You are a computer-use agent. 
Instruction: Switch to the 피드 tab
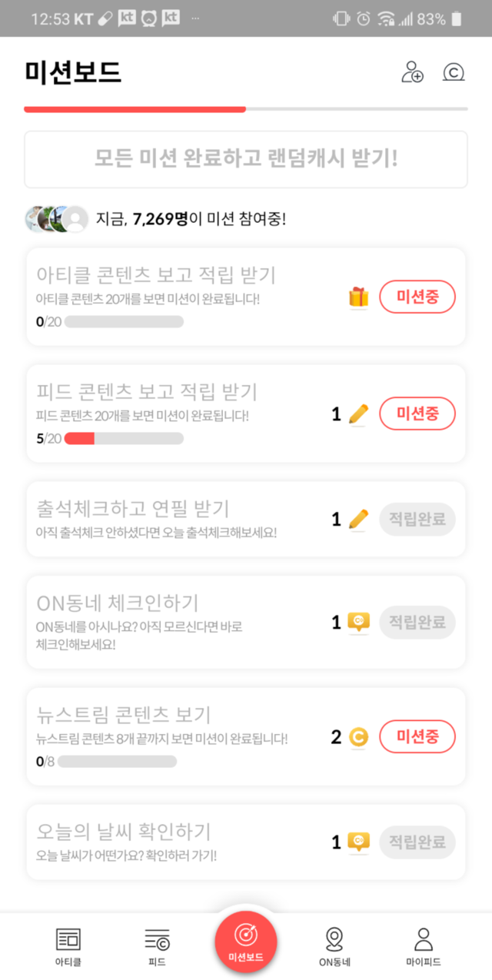tap(157, 946)
